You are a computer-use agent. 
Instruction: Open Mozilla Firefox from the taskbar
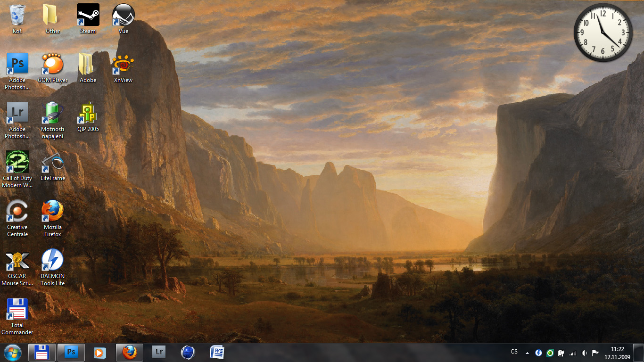pos(129,352)
